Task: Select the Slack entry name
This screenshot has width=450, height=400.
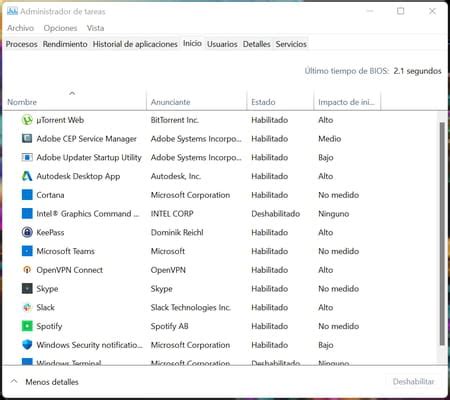Action: click(x=46, y=307)
